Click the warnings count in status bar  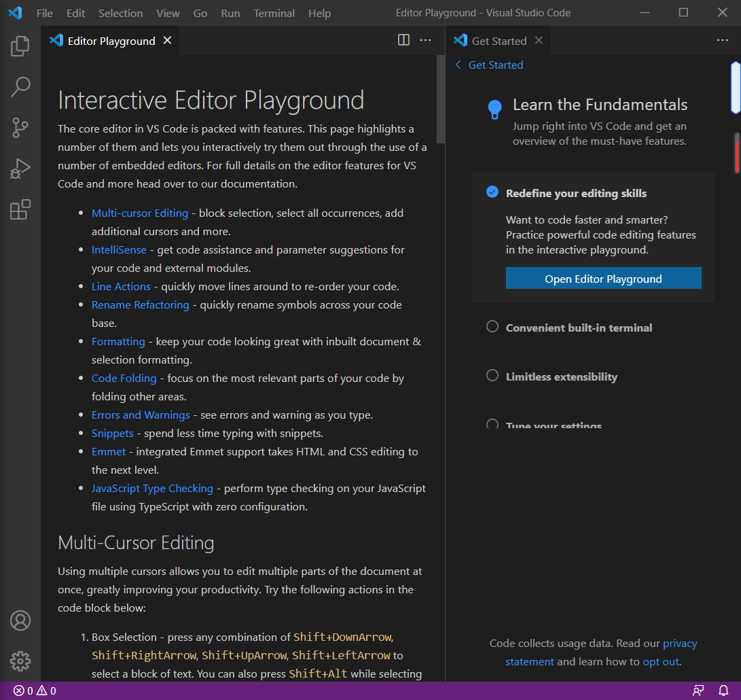46,691
